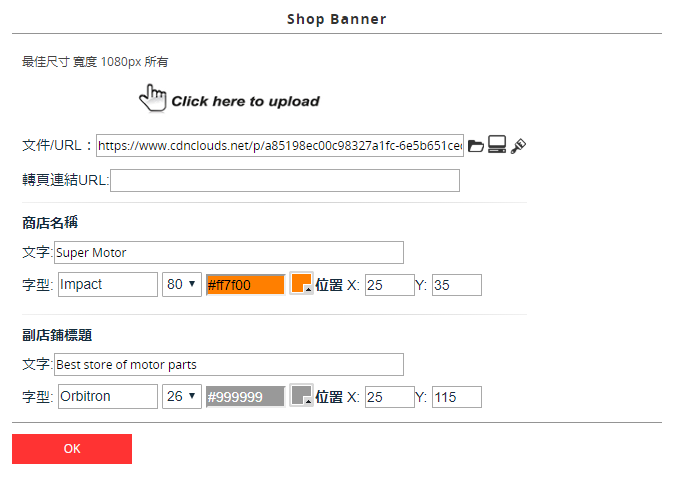Open the folder browse icon beside File/URL
673x478 pixels.
476,146
